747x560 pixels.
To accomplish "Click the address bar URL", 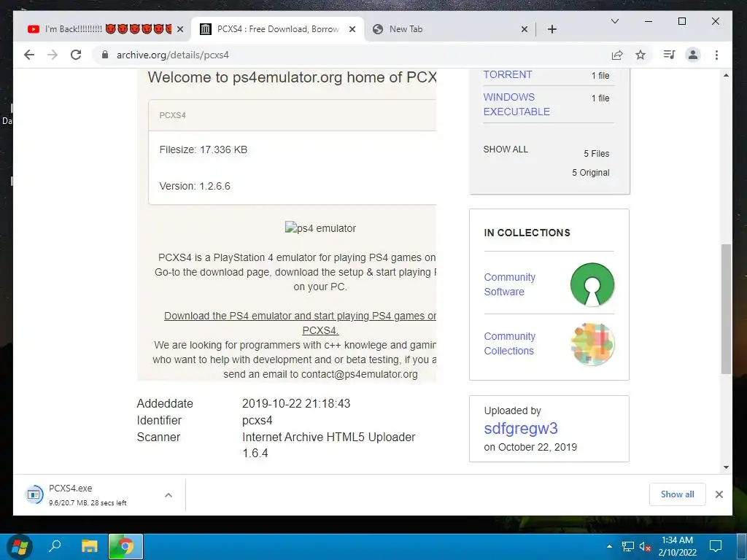I will point(172,55).
